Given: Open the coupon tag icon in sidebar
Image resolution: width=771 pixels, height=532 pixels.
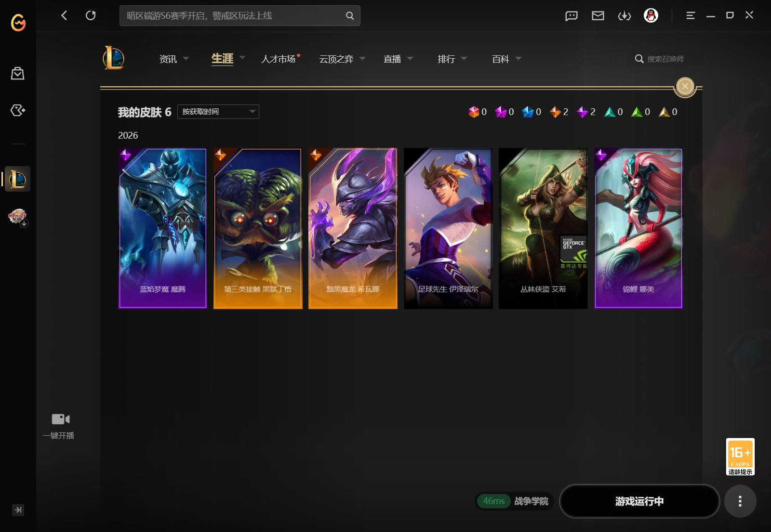Looking at the screenshot, I should click(x=18, y=110).
